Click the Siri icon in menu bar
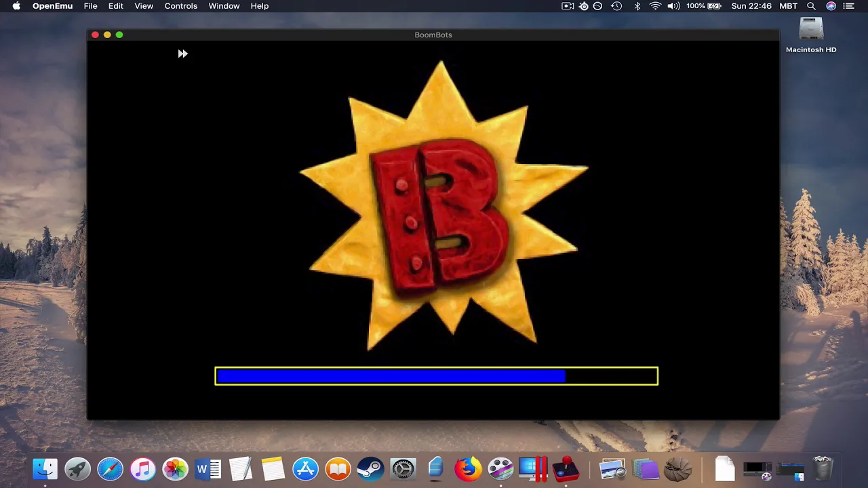This screenshot has height=488, width=868. tap(831, 6)
